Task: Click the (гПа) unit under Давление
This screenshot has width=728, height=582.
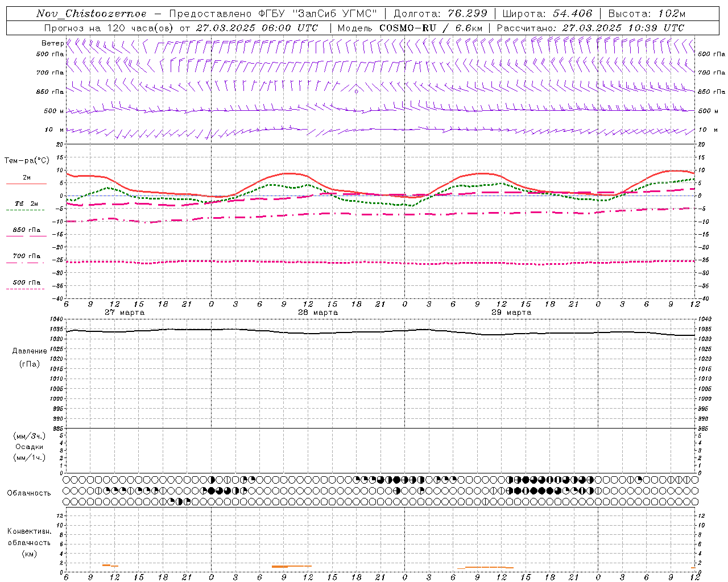Action: [30, 364]
